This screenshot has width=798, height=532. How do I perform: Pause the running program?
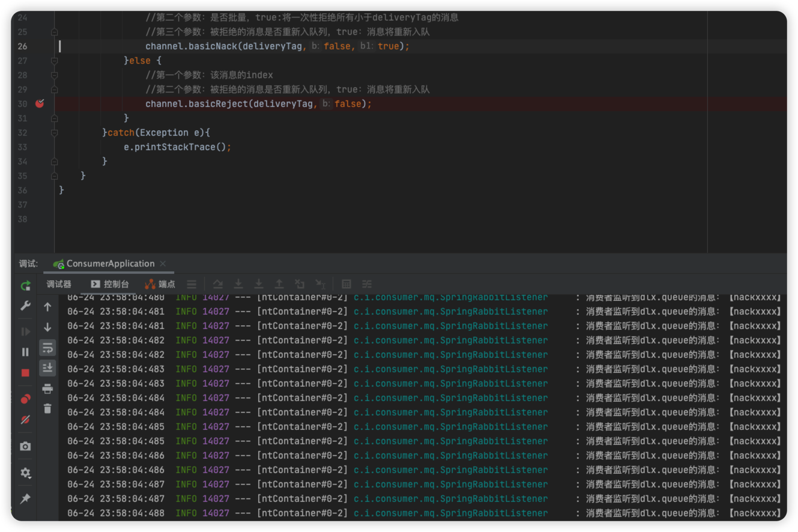click(x=25, y=352)
